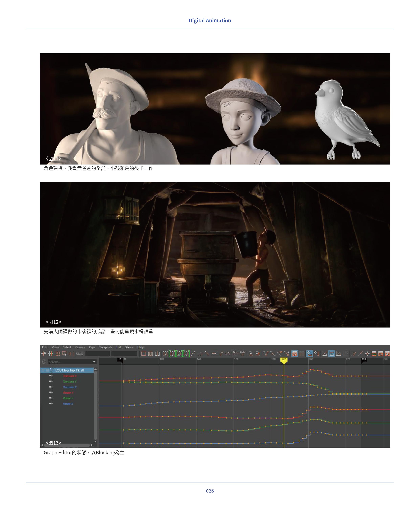Apply Auto tangents icon
The image size is (420, 512).
(x=165, y=354)
